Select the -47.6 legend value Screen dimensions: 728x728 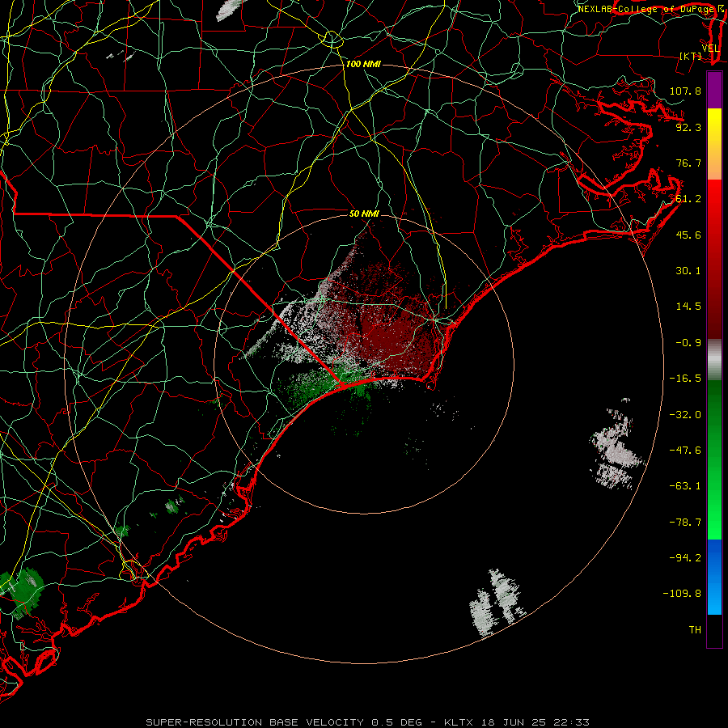(685, 451)
